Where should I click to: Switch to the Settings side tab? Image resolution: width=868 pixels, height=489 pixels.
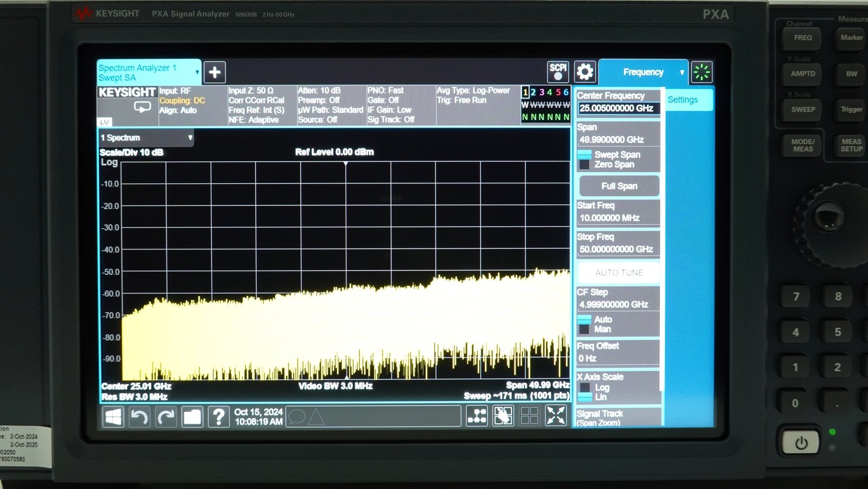pos(689,100)
